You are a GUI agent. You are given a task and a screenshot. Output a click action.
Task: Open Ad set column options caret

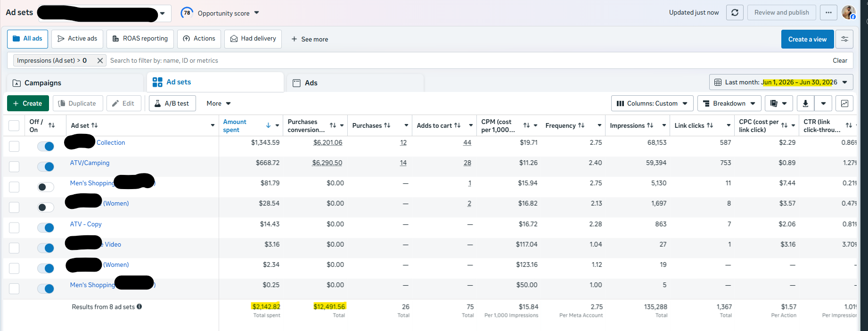click(x=213, y=125)
